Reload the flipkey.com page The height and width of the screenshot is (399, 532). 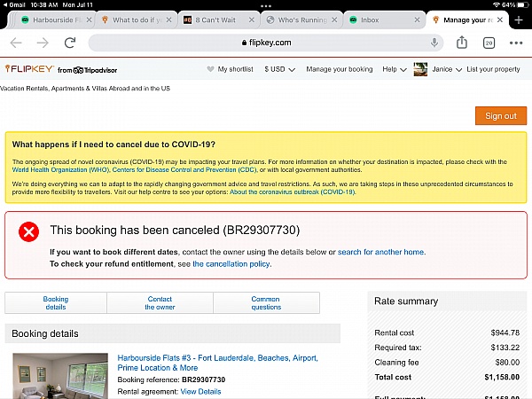point(70,43)
